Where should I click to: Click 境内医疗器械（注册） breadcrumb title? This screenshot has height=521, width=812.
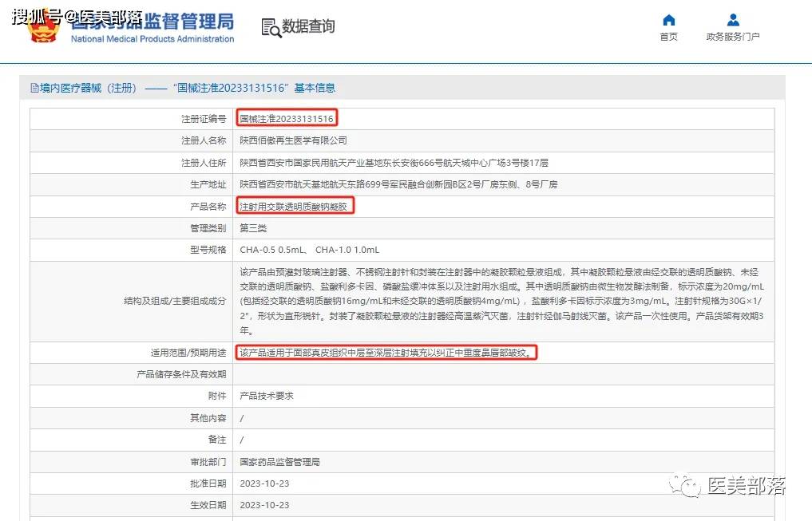pyautogui.click(x=88, y=88)
